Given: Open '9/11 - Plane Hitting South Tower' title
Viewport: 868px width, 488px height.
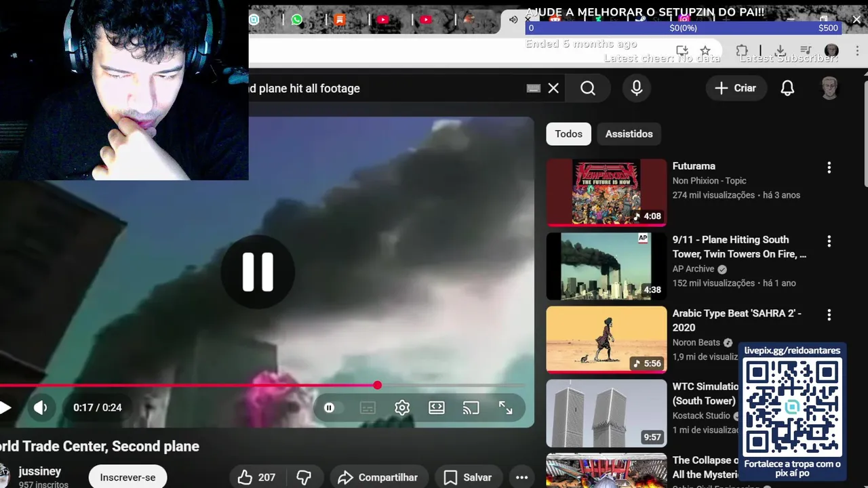Looking at the screenshot, I should click(x=740, y=247).
